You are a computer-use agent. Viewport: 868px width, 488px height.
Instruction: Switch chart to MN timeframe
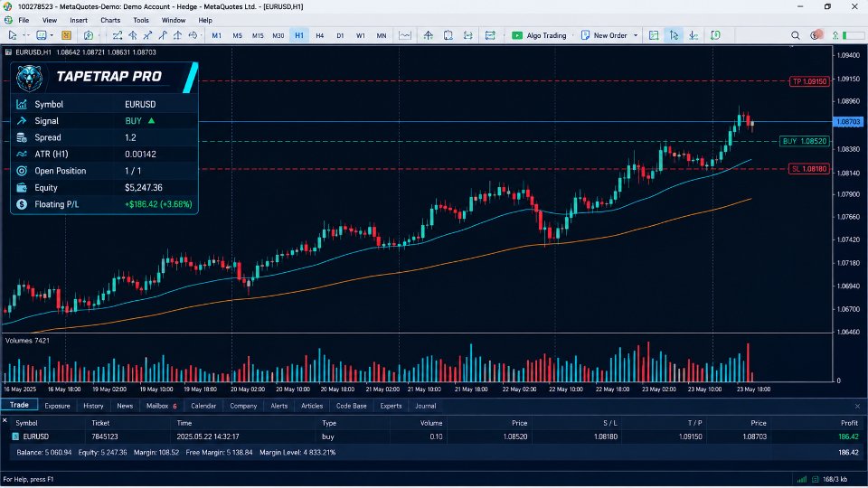tap(382, 35)
